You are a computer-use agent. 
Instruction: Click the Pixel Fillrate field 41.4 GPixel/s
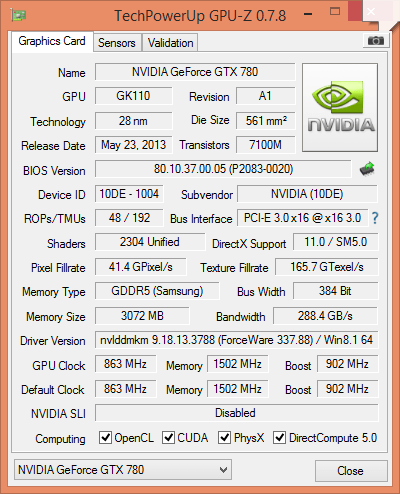coord(141,267)
